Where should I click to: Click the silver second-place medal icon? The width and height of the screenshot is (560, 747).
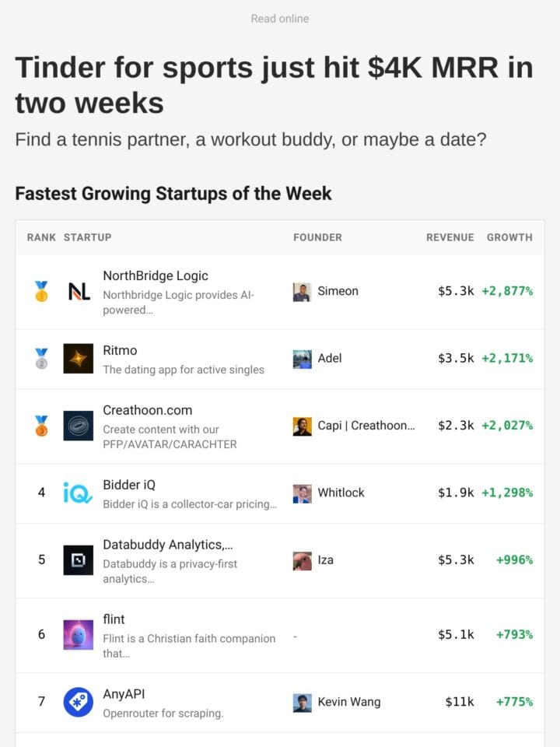(x=41, y=358)
